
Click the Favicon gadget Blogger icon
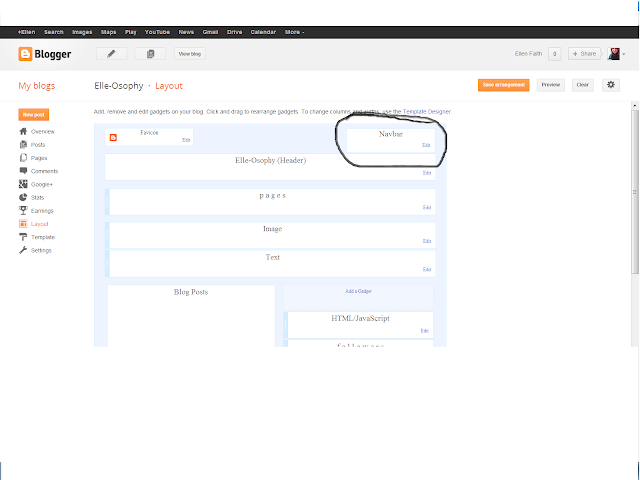point(113,138)
